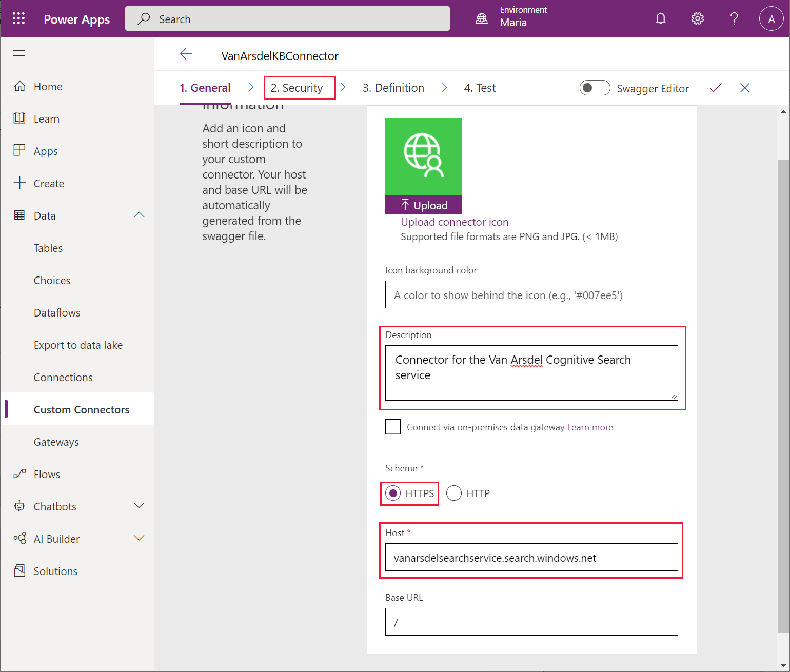Click the Search magnifier icon
The height and width of the screenshot is (672, 790).
[x=144, y=18]
